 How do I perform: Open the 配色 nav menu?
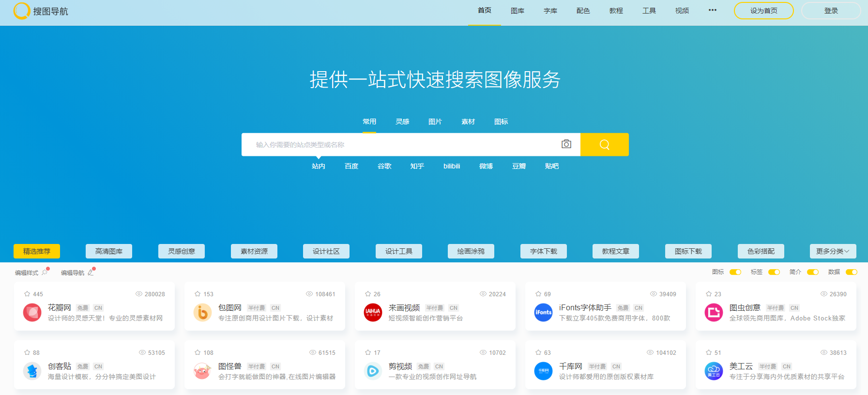pos(583,11)
